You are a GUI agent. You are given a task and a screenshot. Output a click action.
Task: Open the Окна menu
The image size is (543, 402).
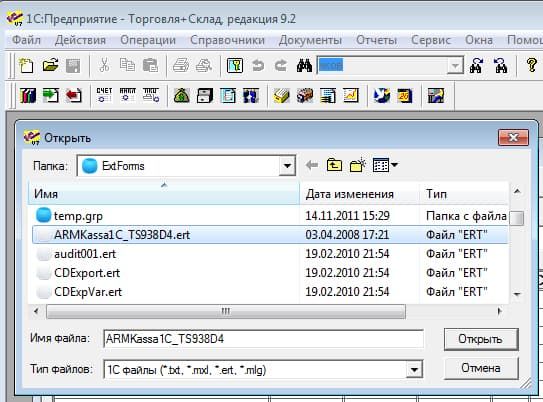tap(479, 40)
